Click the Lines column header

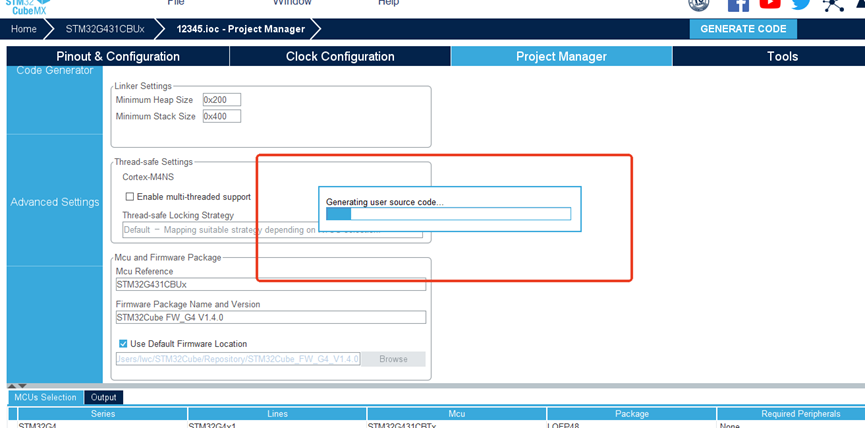[x=277, y=414]
